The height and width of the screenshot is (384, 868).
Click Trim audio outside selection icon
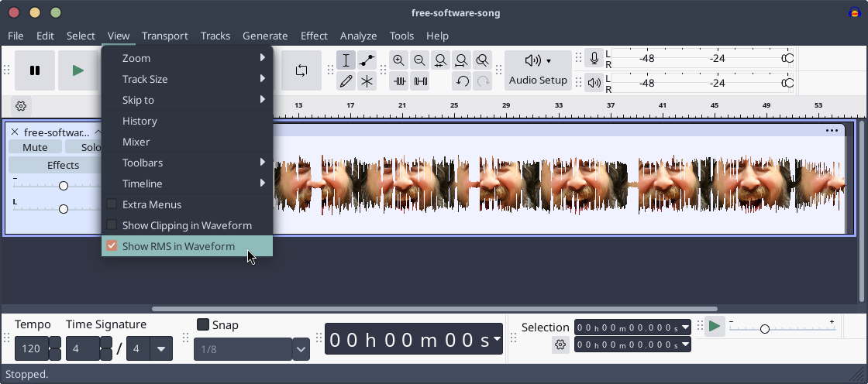tap(400, 81)
